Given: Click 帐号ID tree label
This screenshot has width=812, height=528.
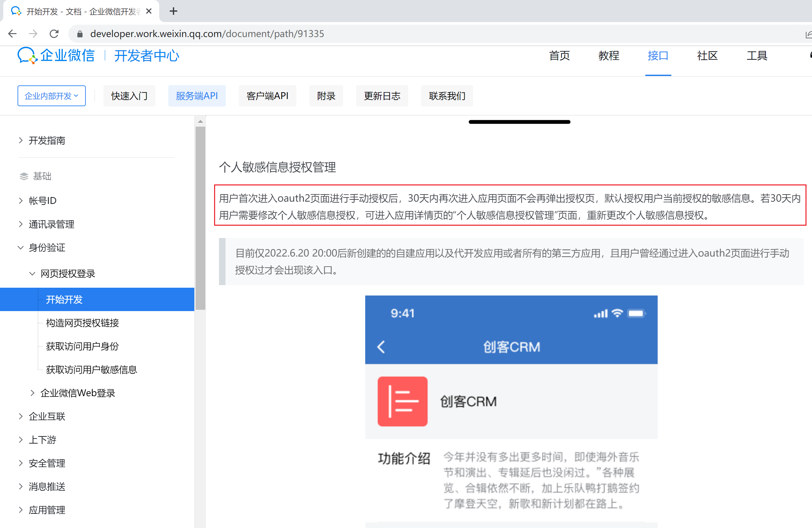Looking at the screenshot, I should (43, 200).
